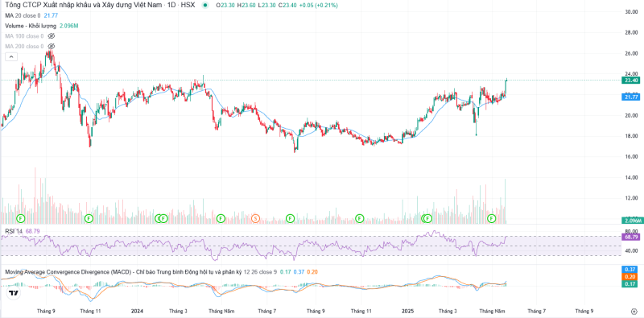The image size is (644, 318).
Task: Click the blue 21.77 value in MA legend
Action: [x=51, y=15]
